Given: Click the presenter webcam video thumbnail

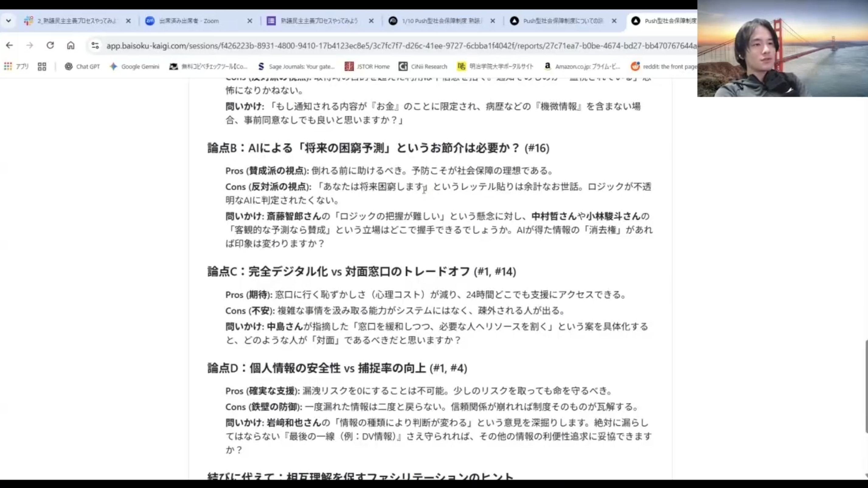Looking at the screenshot, I should tap(783, 48).
